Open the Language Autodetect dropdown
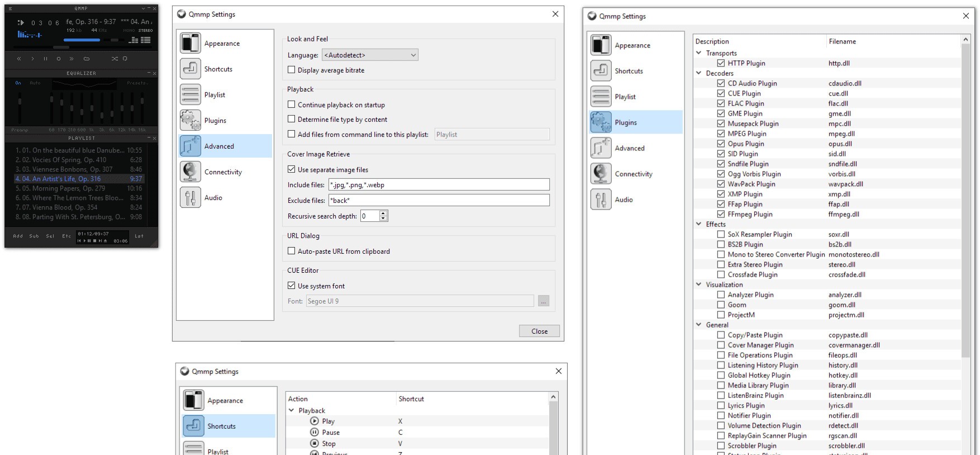Screen dimensions: 980x455 click(x=370, y=55)
